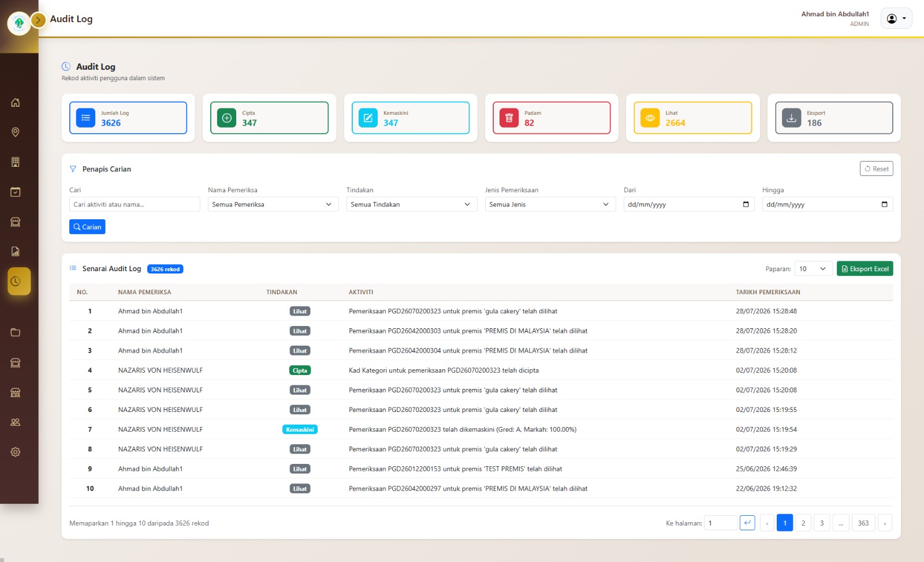This screenshot has height=562, width=924.
Task: Click the Cipta plus icon
Action: (227, 118)
